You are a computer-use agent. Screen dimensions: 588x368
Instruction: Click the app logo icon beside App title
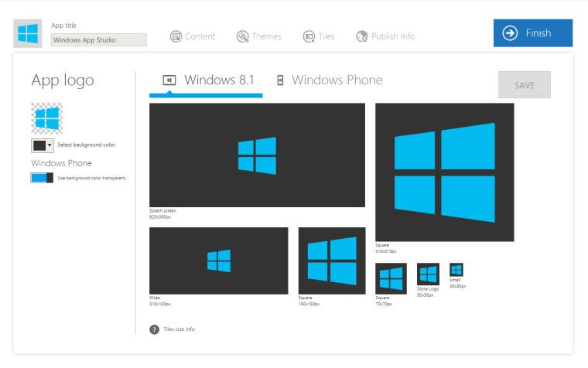pos(28,33)
